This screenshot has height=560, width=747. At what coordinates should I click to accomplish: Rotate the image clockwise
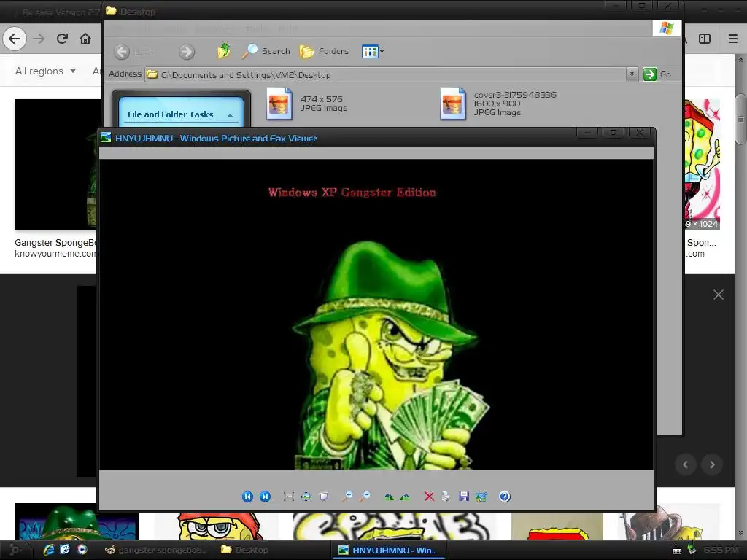click(389, 497)
